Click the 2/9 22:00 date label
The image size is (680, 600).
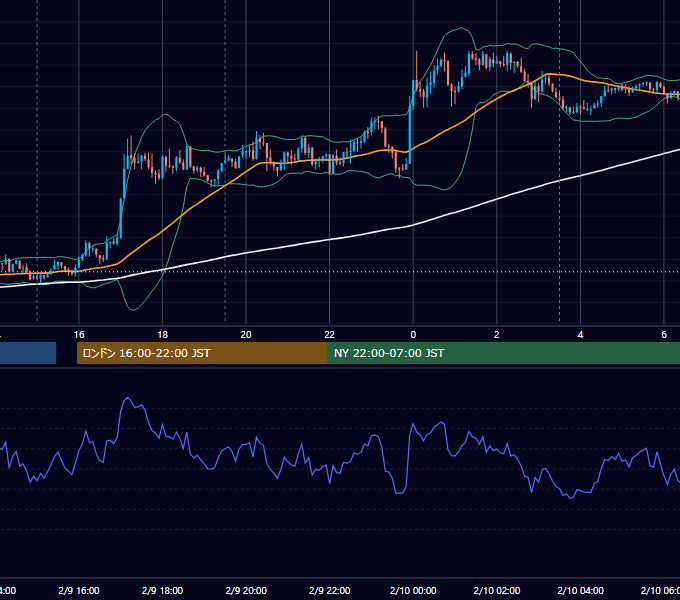tap(330, 590)
